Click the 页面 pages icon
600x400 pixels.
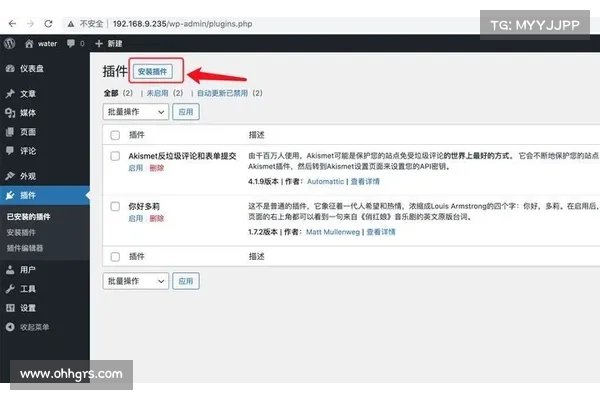click(10, 132)
